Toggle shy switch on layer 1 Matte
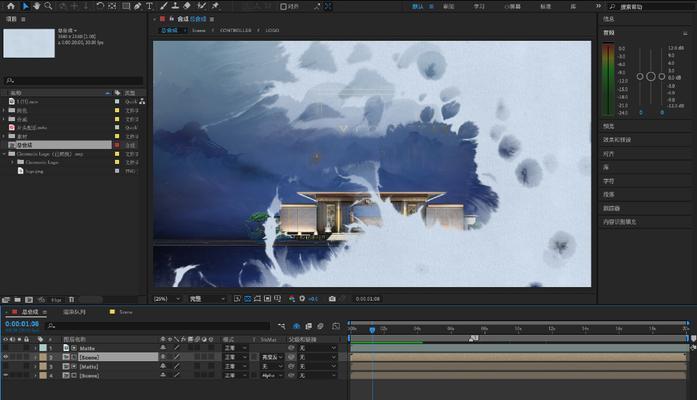Screen dimensions: 697x400 click(163, 348)
